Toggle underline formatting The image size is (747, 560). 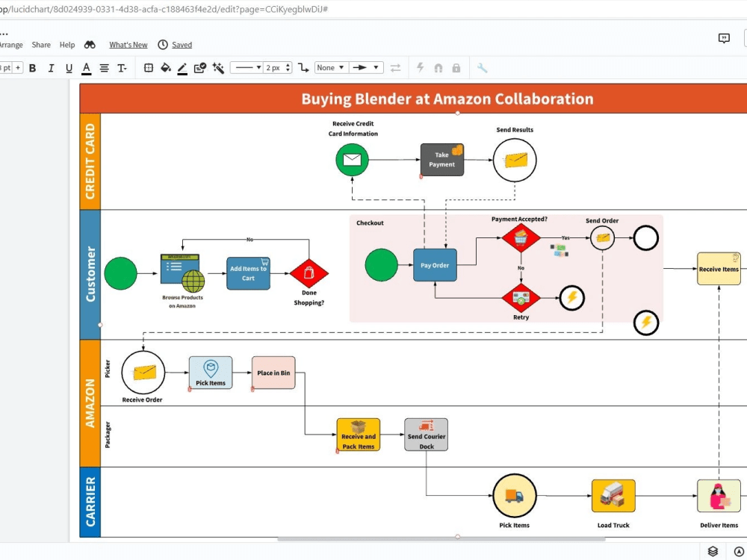68,67
